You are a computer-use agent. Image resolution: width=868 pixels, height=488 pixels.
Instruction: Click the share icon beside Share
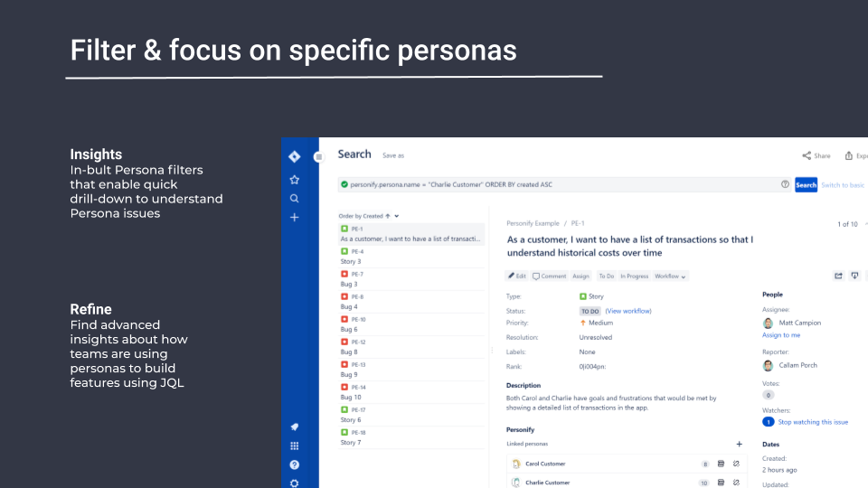(x=807, y=155)
